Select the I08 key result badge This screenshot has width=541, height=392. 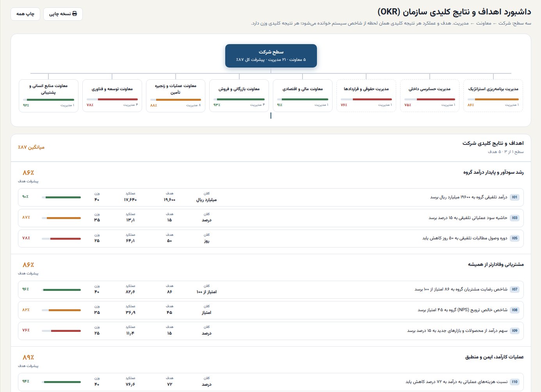click(514, 310)
